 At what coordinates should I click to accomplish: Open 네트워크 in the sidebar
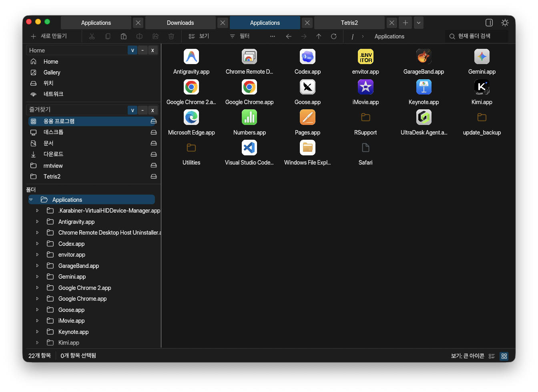click(x=53, y=94)
